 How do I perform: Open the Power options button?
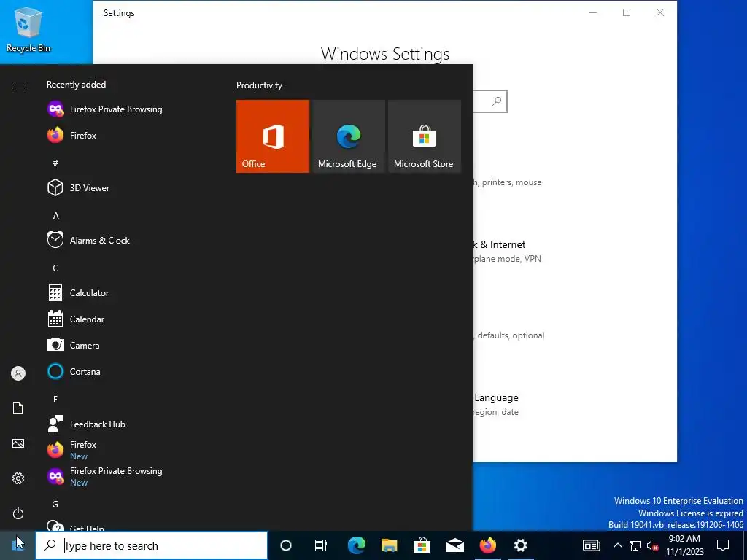18,513
